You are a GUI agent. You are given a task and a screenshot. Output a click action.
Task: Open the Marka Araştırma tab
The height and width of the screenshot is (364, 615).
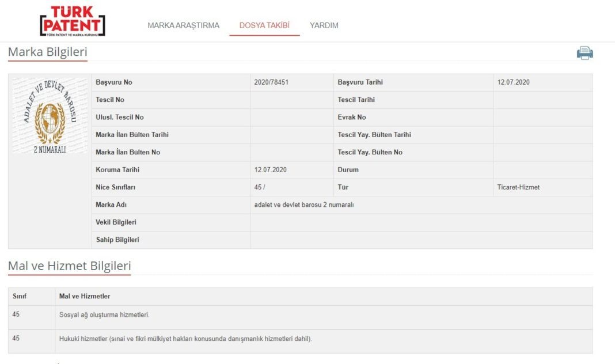pyautogui.click(x=183, y=25)
